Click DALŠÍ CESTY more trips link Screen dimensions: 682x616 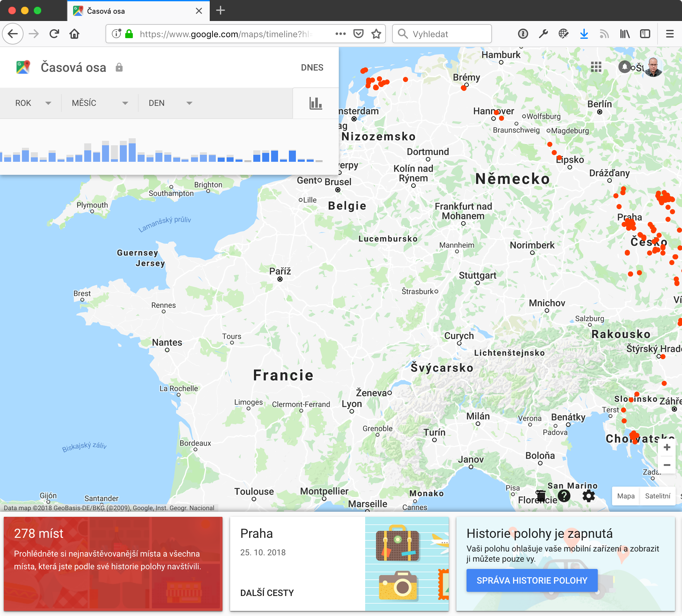[x=267, y=593]
